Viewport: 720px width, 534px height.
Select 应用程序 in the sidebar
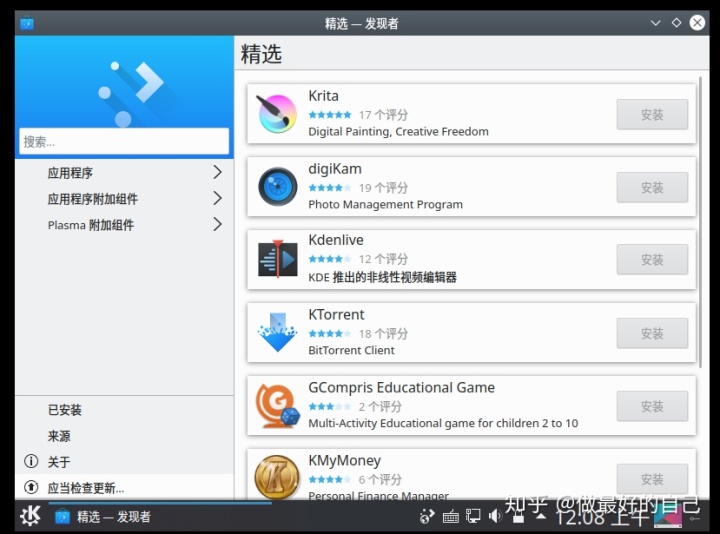(x=124, y=173)
